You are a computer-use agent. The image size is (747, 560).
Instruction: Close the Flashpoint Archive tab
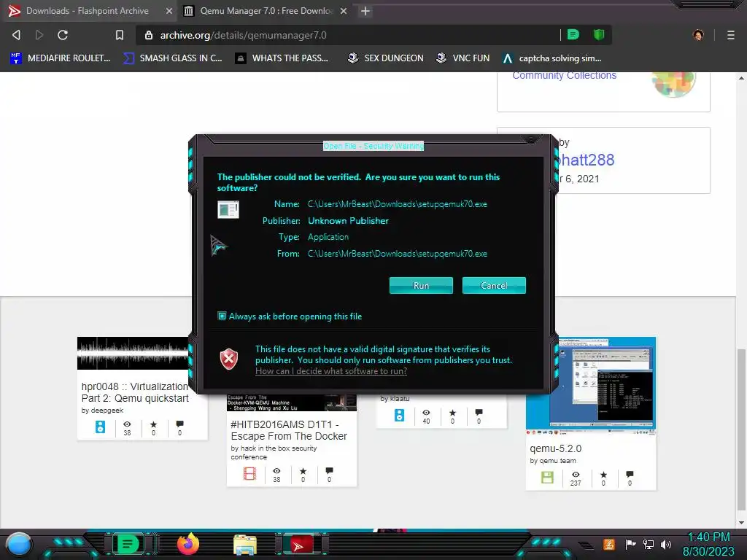tap(169, 11)
